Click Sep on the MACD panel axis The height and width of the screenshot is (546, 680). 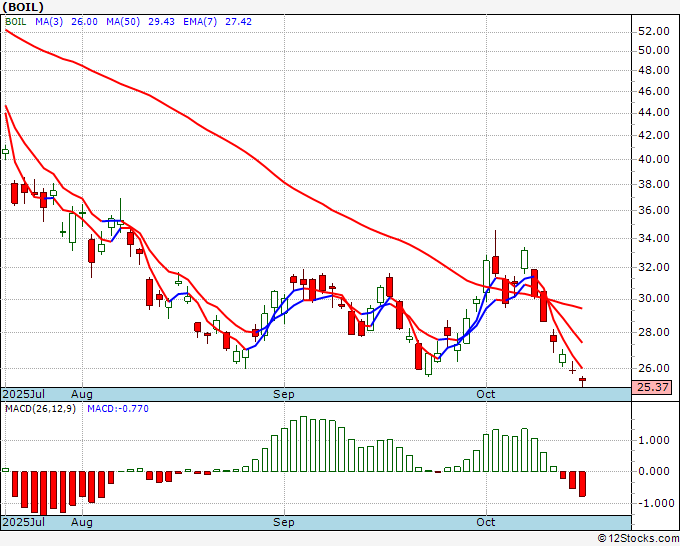[284, 522]
